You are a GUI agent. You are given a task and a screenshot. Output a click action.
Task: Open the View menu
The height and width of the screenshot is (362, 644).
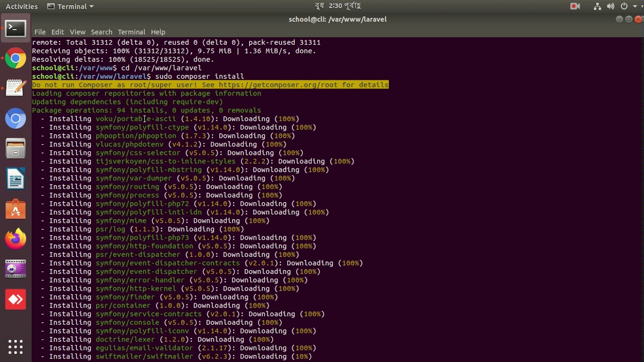pyautogui.click(x=77, y=32)
